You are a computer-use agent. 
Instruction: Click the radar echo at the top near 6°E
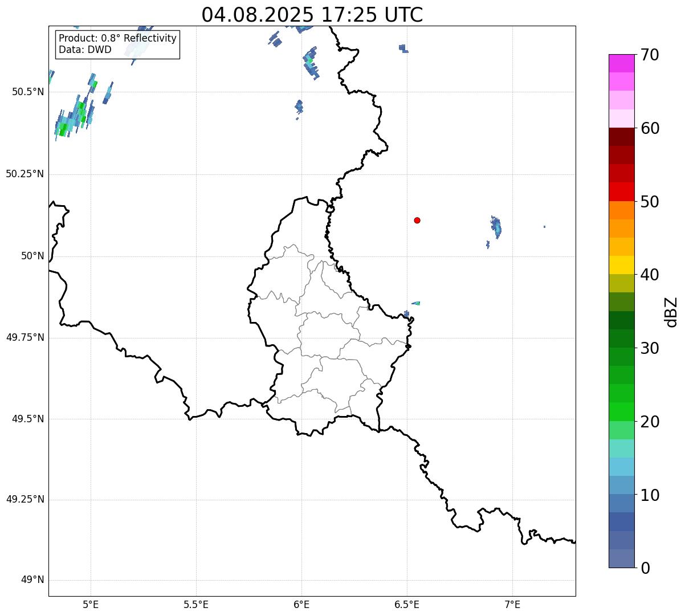tap(310, 64)
